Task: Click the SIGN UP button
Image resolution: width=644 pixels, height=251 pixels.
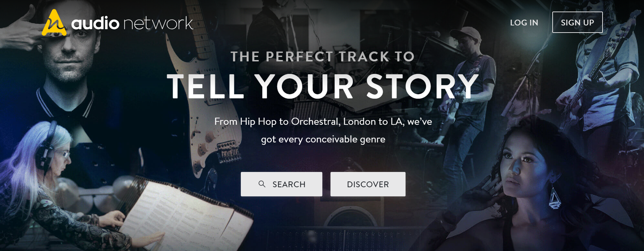Action: 577,22
